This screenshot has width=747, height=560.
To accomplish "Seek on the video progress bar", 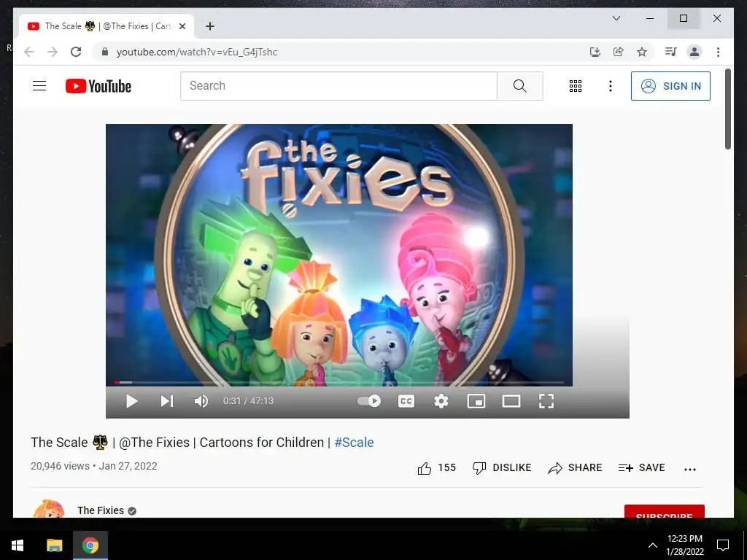I will 338,382.
